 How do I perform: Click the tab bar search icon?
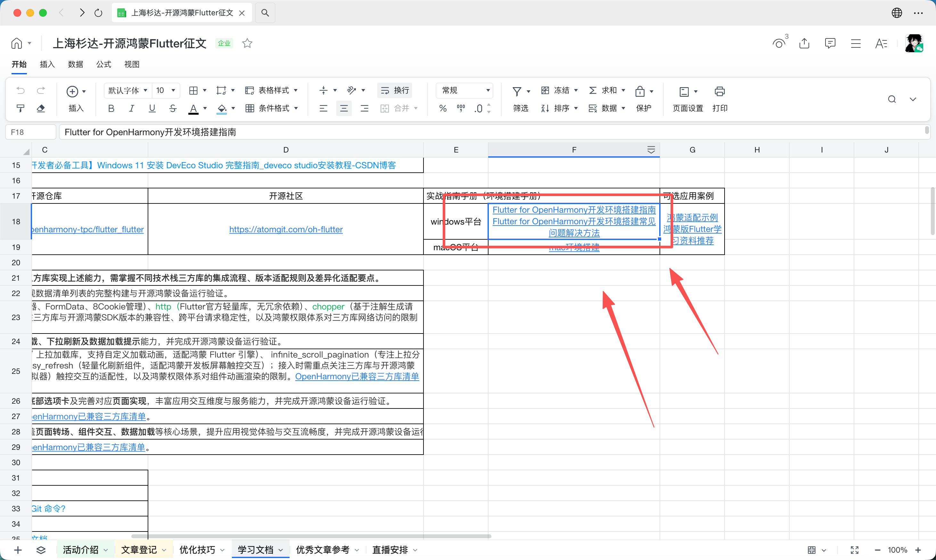265,13
